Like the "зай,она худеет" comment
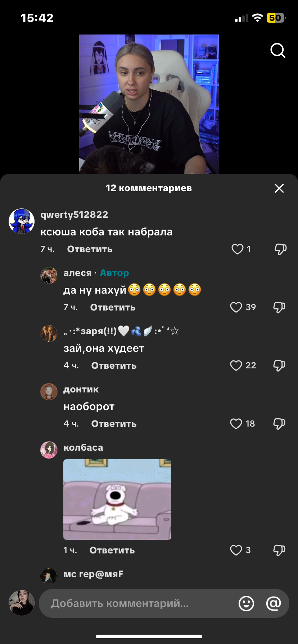The height and width of the screenshot is (644, 298). (236, 365)
